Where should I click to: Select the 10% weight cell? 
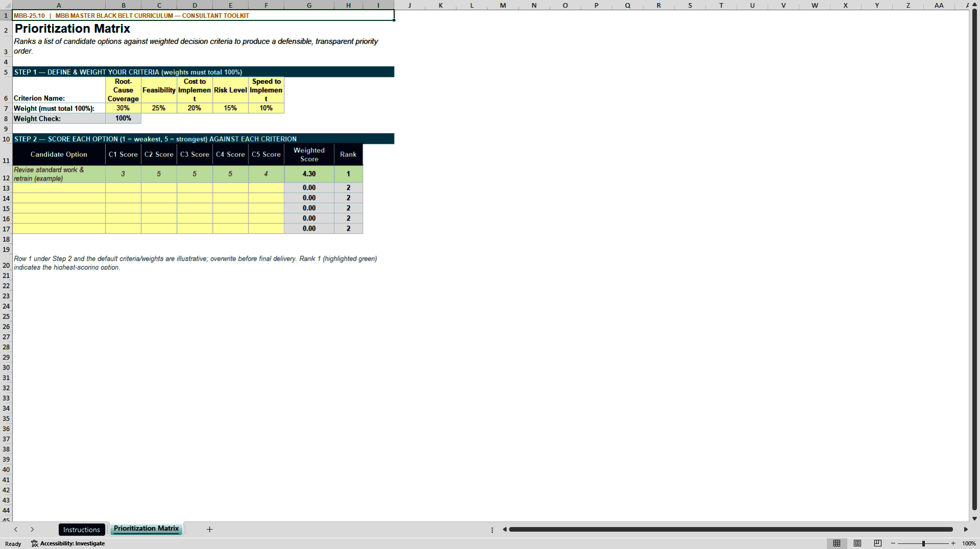click(266, 108)
